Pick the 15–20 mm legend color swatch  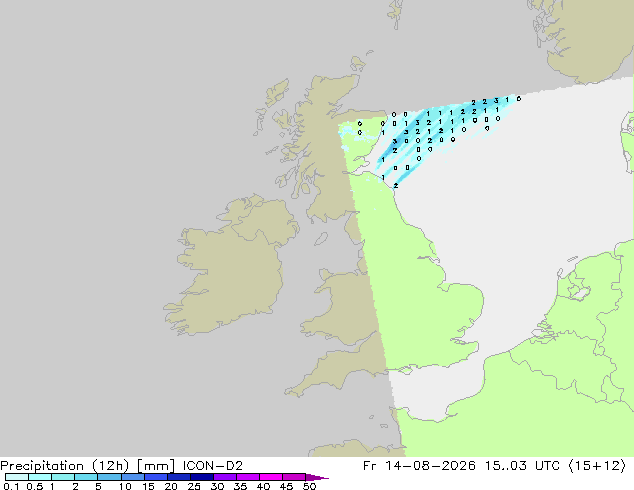156,477
